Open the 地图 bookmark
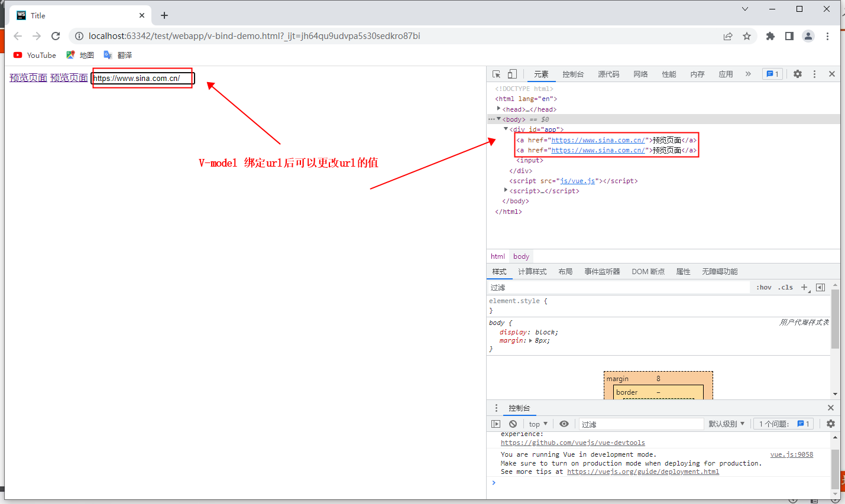Viewport: 845px width, 504px height. point(80,55)
